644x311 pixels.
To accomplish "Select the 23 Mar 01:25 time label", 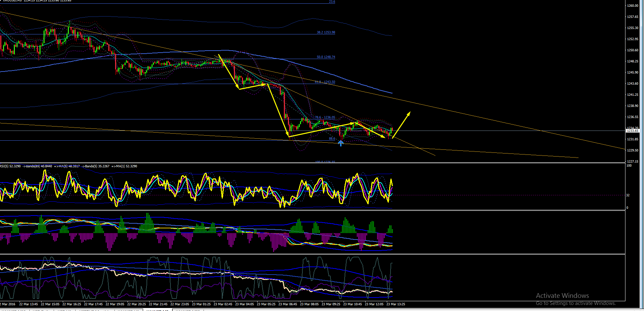I will 201,304.
